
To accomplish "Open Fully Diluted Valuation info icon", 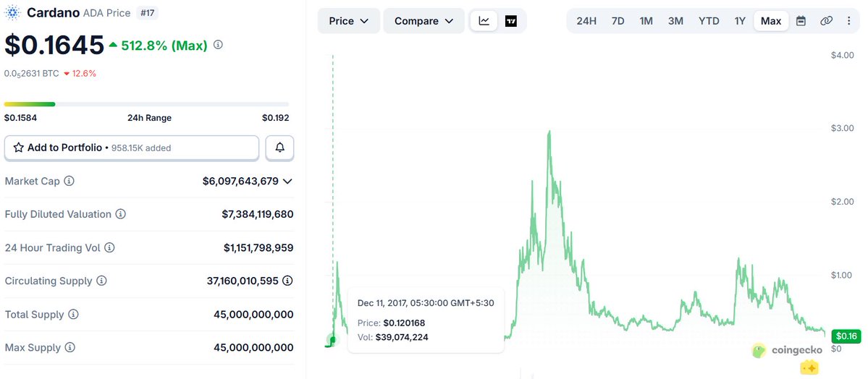I will 121,214.
